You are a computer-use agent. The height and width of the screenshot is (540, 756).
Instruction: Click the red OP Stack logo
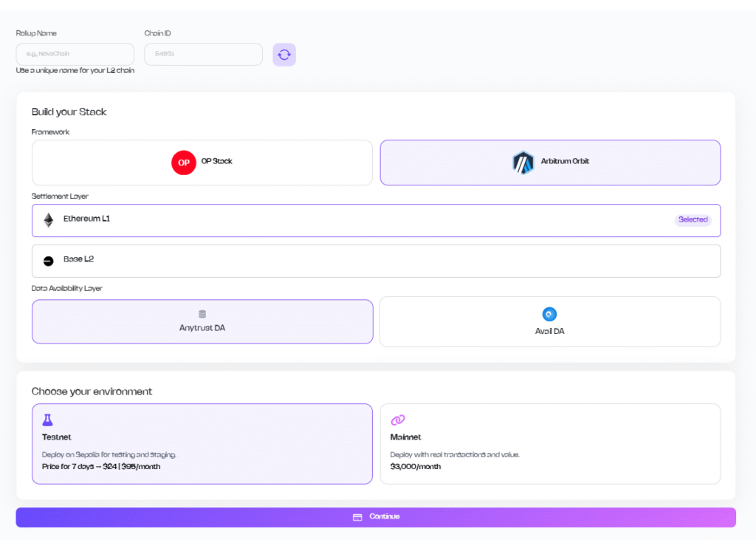click(184, 163)
